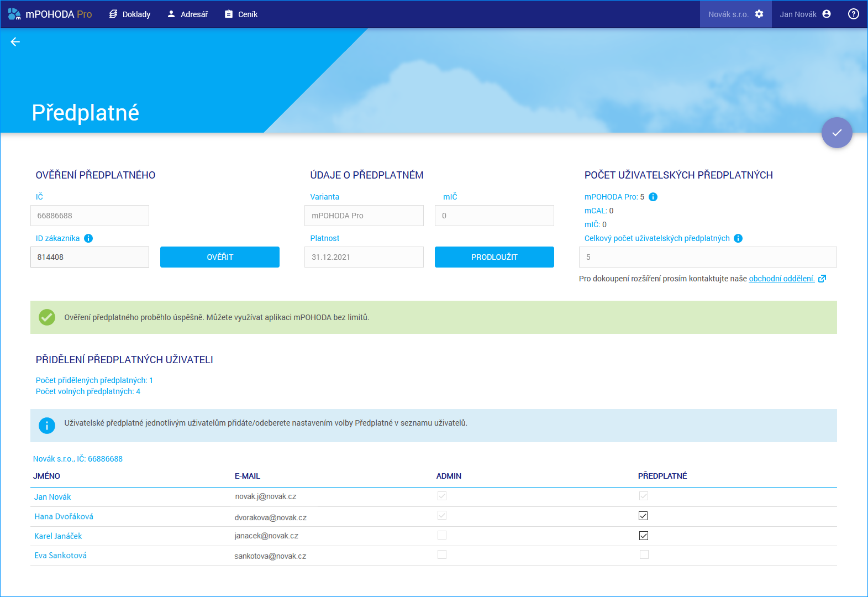Open user Hana Dvořáková
Screen dimensions: 868x597
pyautogui.click(x=64, y=516)
